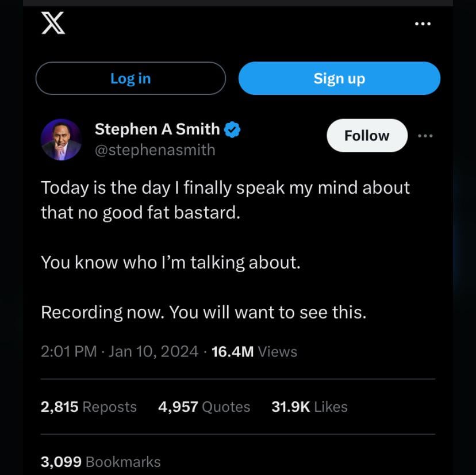View the 16.4M Views count
Viewport: 476px width, 475px height.
254,351
